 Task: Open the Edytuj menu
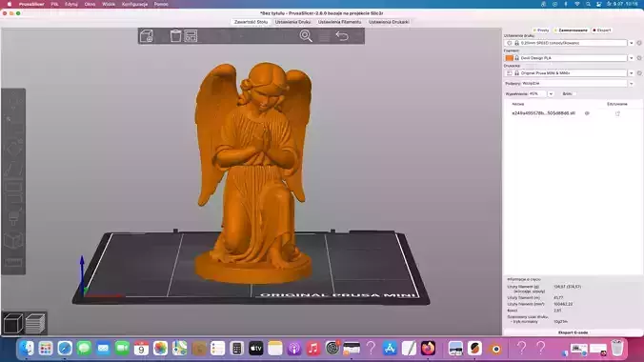(x=71, y=4)
